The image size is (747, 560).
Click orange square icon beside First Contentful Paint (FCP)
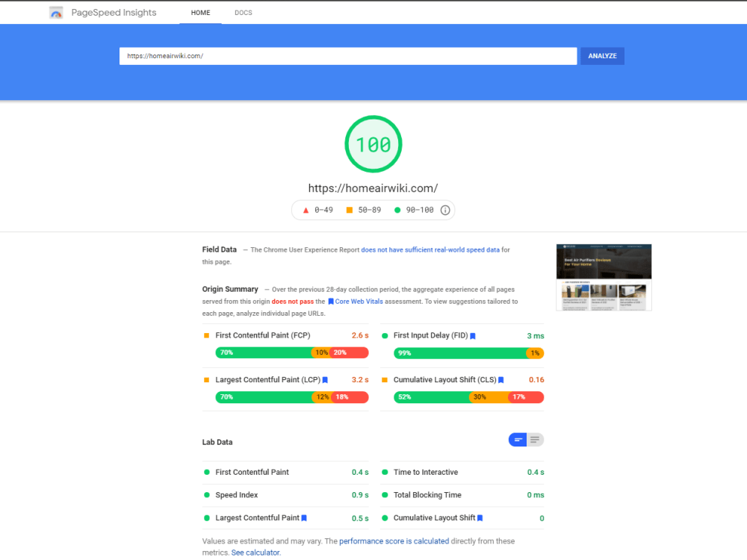[206, 336]
